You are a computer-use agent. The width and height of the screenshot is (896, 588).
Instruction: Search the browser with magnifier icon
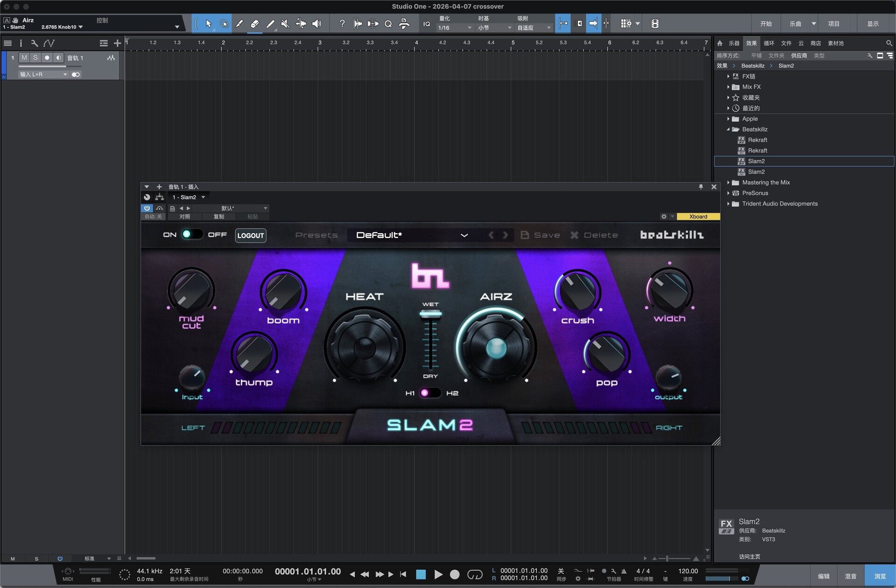pos(889,43)
